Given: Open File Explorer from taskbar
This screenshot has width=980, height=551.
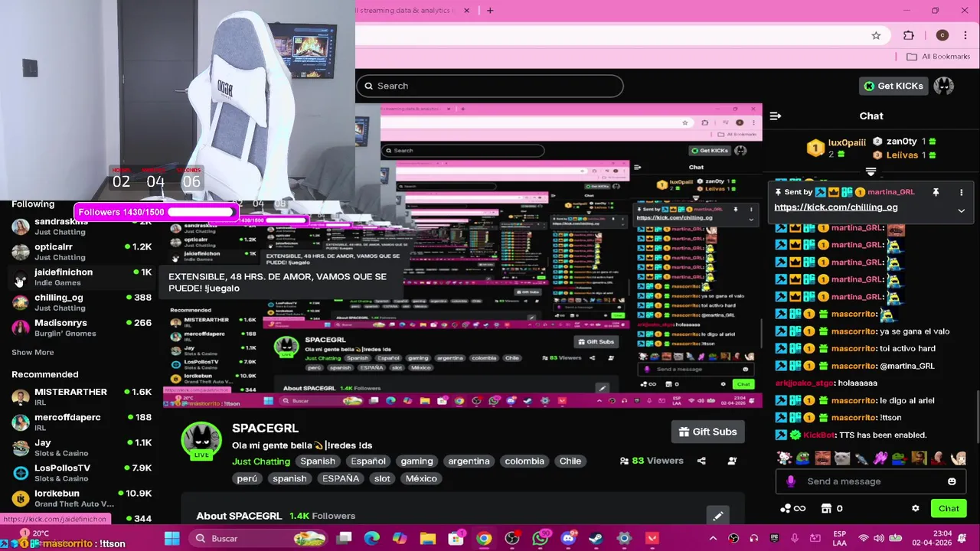Looking at the screenshot, I should (x=427, y=539).
